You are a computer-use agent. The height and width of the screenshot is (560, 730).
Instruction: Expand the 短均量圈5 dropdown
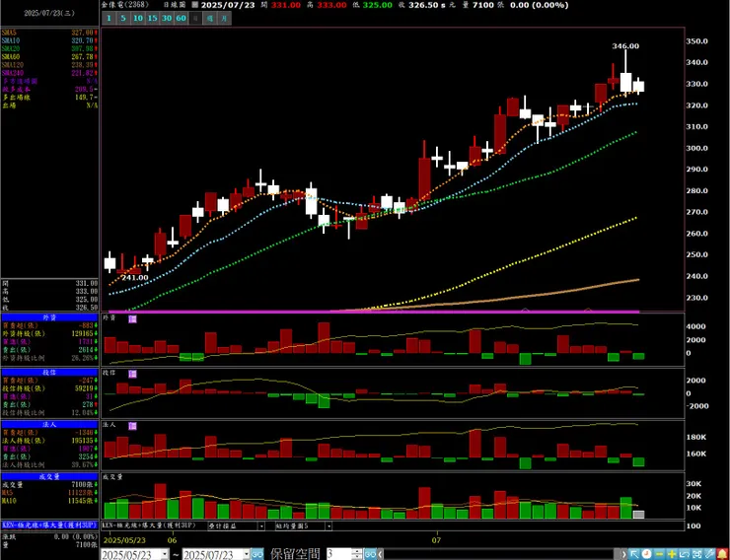coord(328,526)
